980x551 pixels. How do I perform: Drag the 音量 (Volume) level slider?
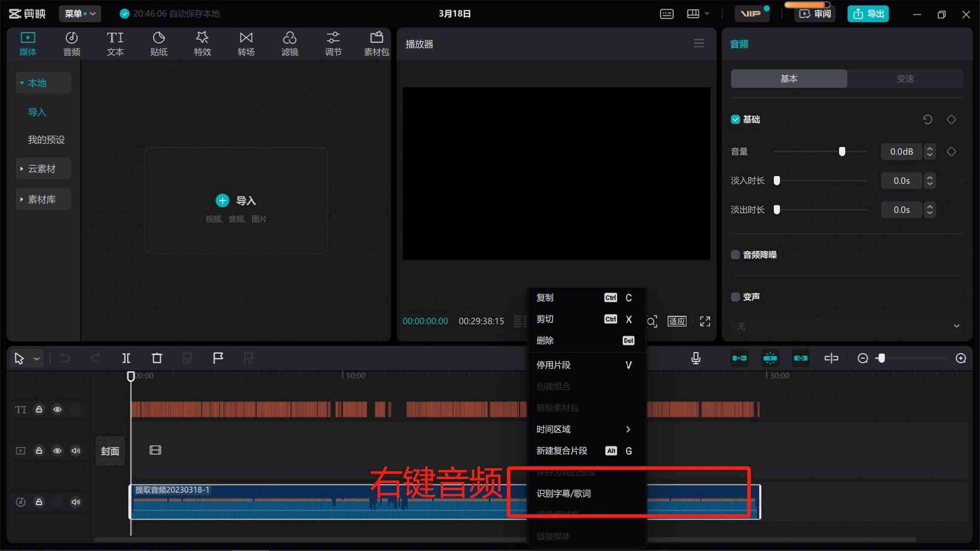(842, 151)
